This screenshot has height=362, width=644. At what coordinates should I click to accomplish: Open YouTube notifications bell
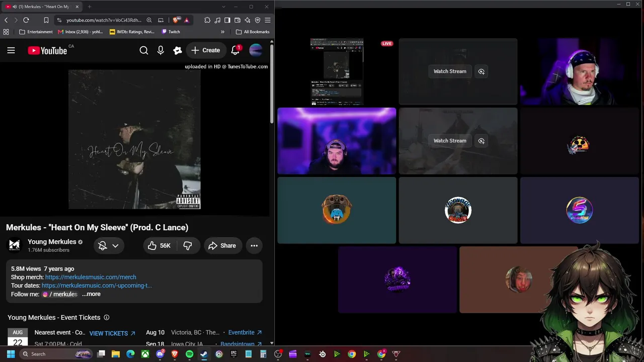tap(235, 50)
